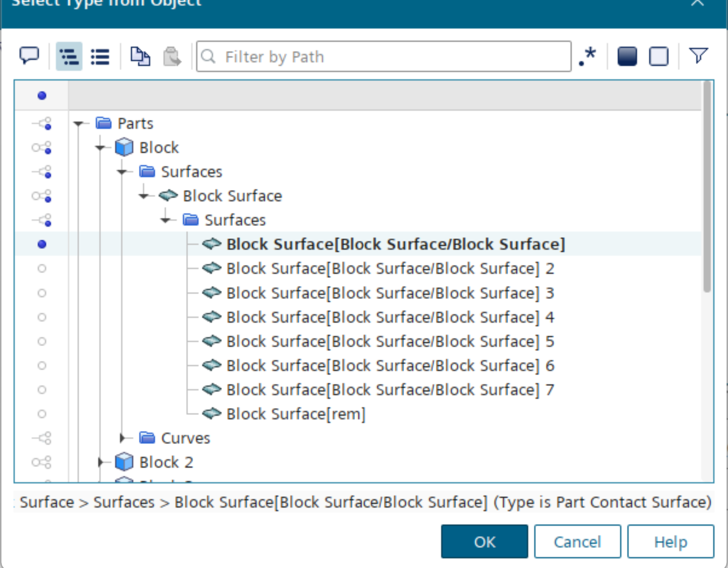Screen dimensions: 728x568
Task: Expand the Block 2 node
Action: coord(101,462)
